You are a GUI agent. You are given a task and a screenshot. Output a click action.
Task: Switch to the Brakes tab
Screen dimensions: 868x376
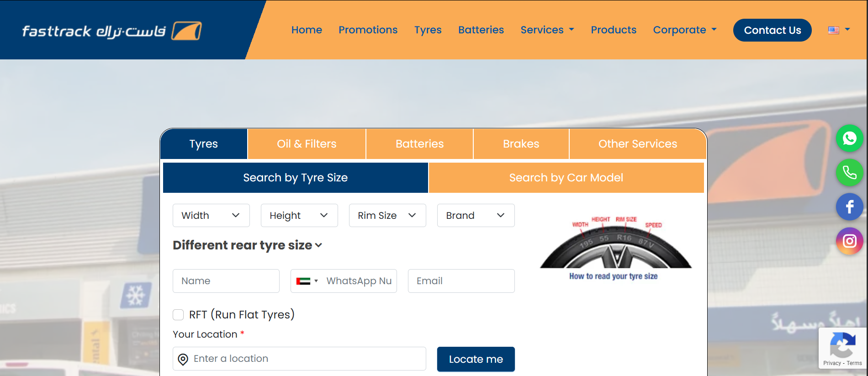click(x=521, y=144)
